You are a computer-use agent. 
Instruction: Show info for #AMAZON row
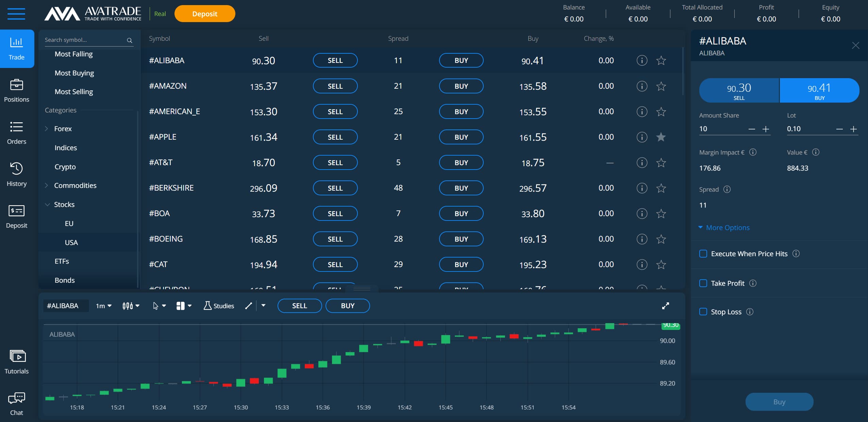[x=642, y=86]
